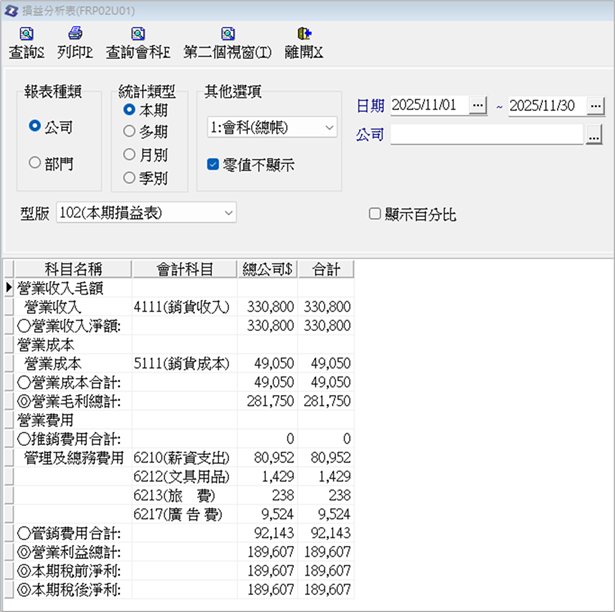Expand the 1:會科(總帳) dropdown
This screenshot has height=612, width=615.
click(329, 128)
